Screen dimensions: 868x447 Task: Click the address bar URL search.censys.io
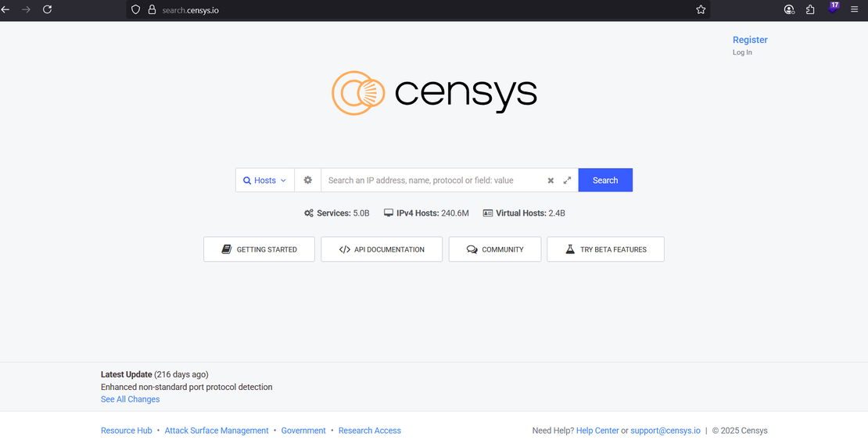(x=191, y=10)
